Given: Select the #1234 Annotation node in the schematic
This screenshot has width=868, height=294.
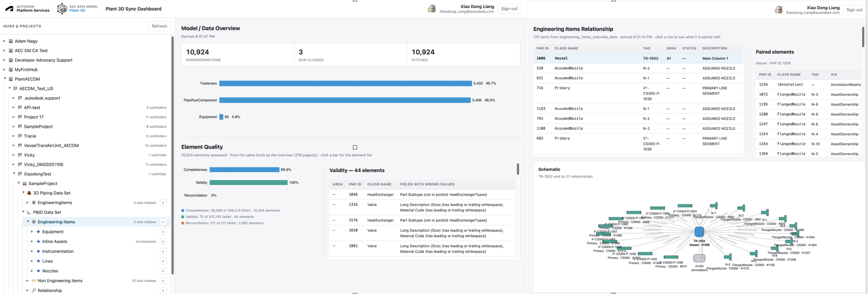Looking at the screenshot, I should click(700, 258).
